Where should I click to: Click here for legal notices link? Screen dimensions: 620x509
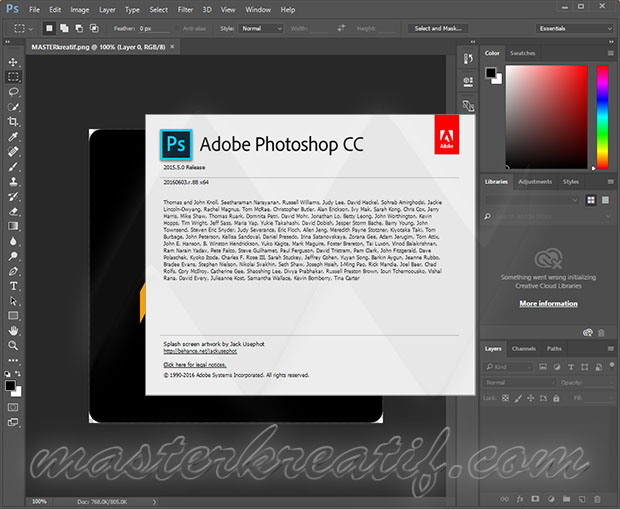coord(195,365)
